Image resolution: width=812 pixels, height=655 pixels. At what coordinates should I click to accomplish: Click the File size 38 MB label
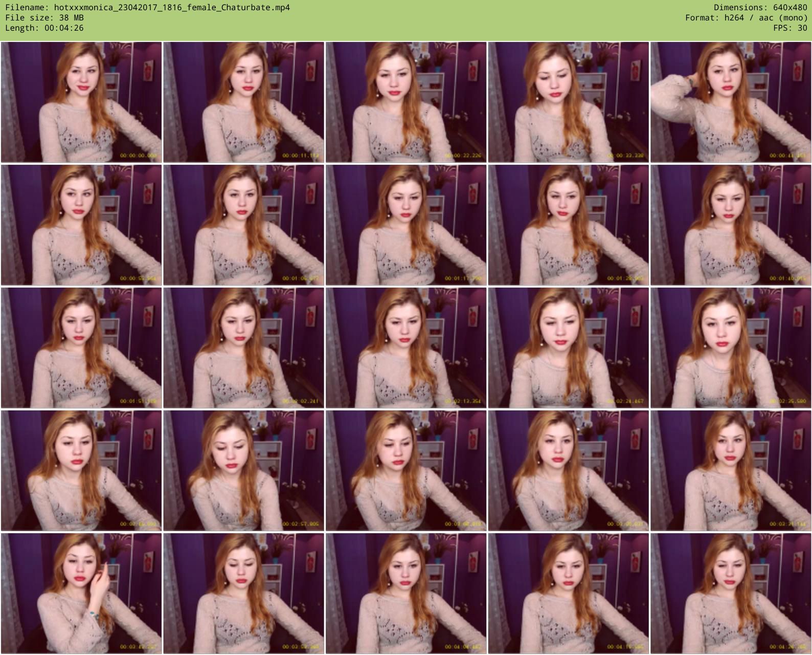click(44, 18)
